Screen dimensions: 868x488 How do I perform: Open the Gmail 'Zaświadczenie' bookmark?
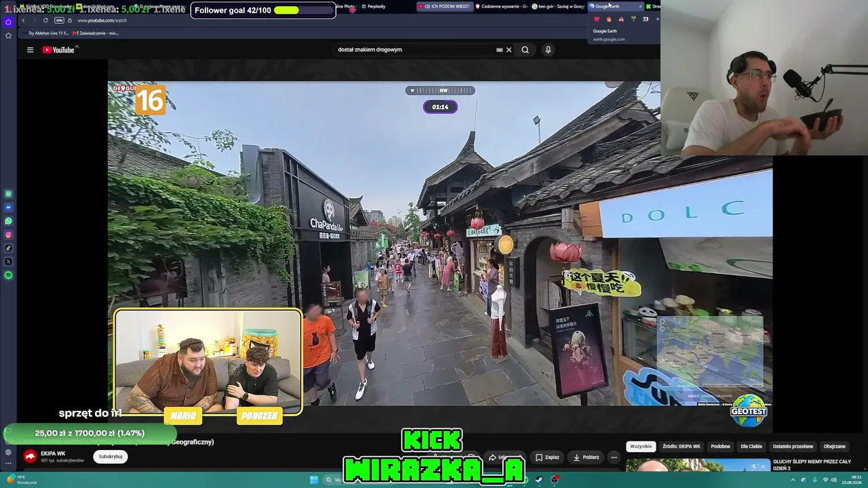pos(96,33)
